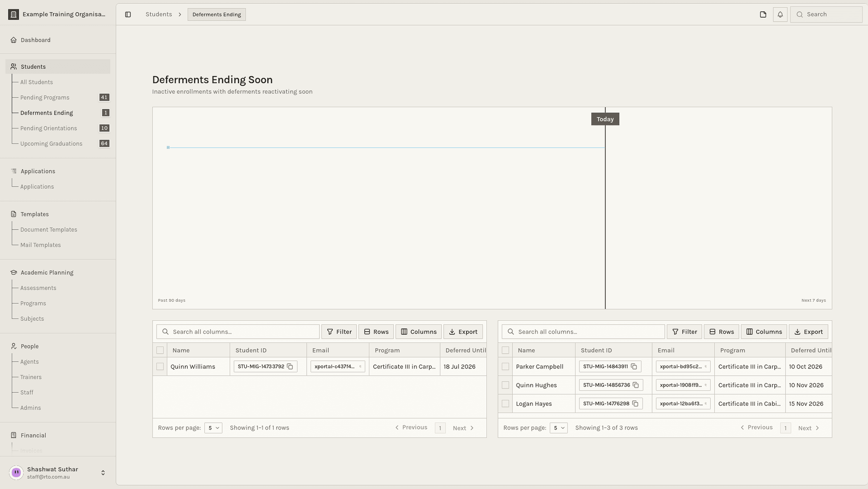Open Columns menu in right table
The width and height of the screenshot is (868, 489).
[x=764, y=332]
